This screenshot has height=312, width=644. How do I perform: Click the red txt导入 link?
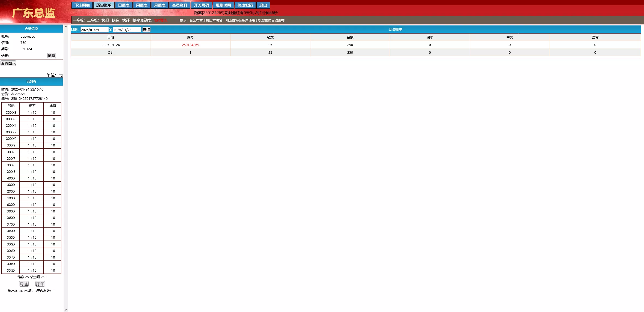tap(161, 20)
